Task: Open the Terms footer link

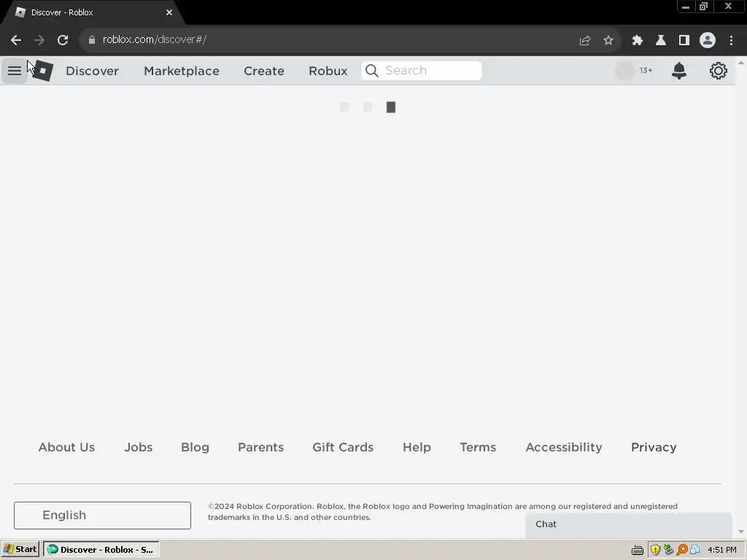Action: tap(478, 447)
